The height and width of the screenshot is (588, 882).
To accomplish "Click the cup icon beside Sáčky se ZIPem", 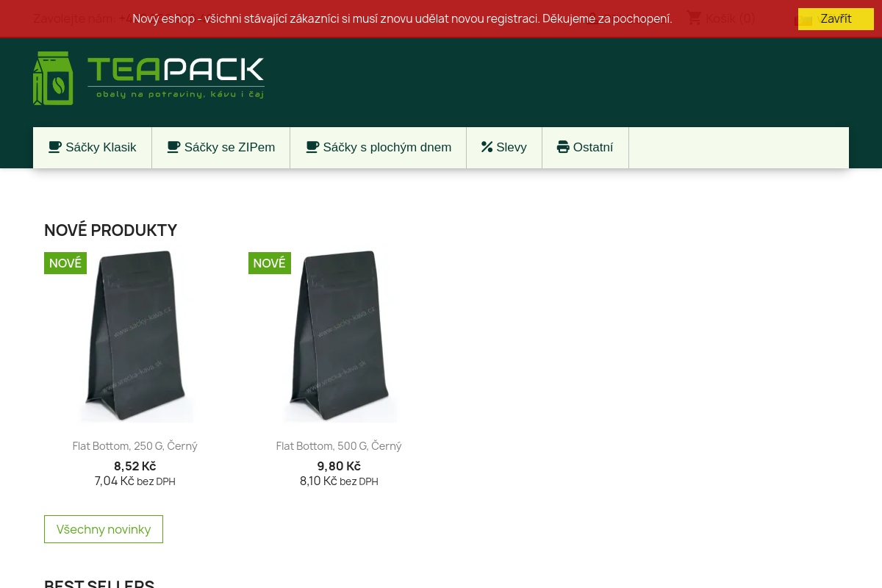I will click(173, 147).
